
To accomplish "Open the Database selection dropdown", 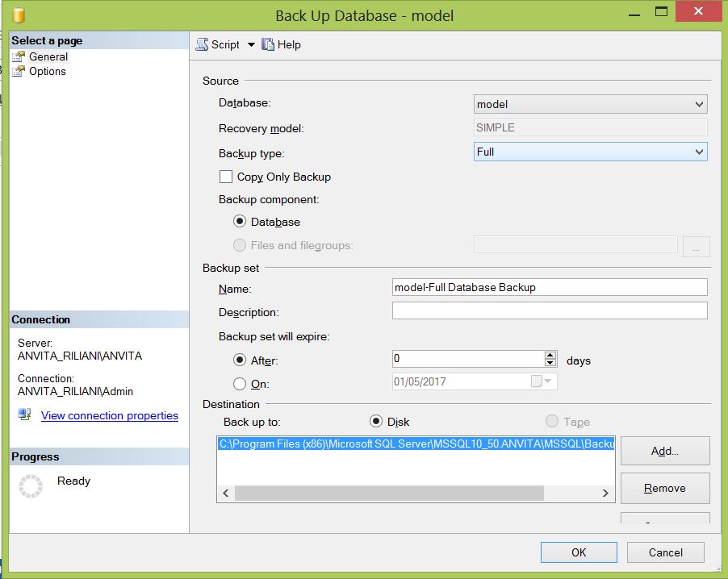I will pos(699,103).
